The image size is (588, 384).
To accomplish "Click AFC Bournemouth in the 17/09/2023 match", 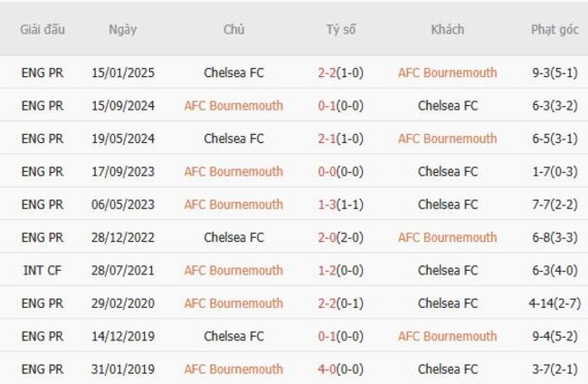I will (x=233, y=171).
